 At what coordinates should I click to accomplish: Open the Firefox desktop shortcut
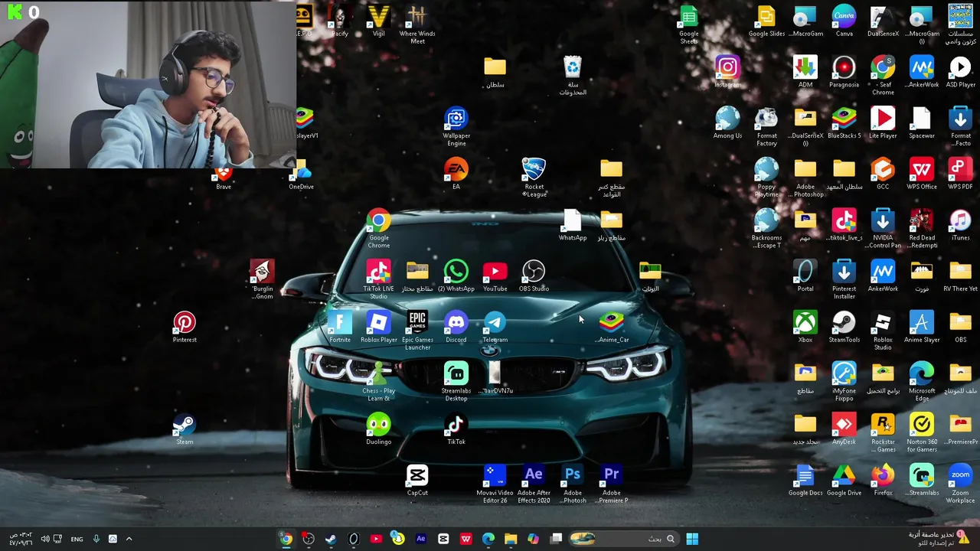[x=883, y=481]
